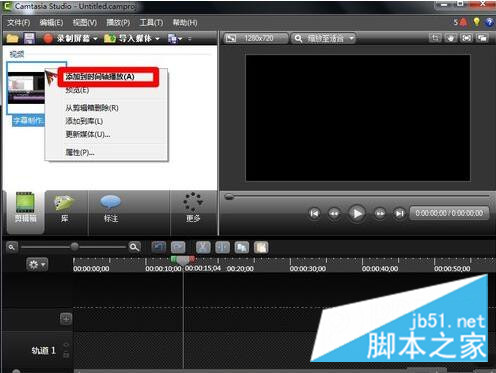
Task: Click the timeline zoom slider knob
Action: tap(75, 247)
